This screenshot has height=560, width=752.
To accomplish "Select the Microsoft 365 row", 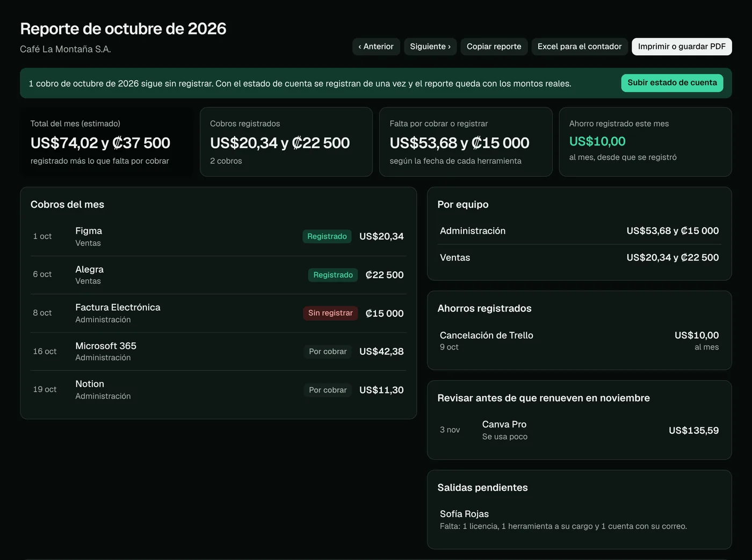I will pyautogui.click(x=218, y=352).
